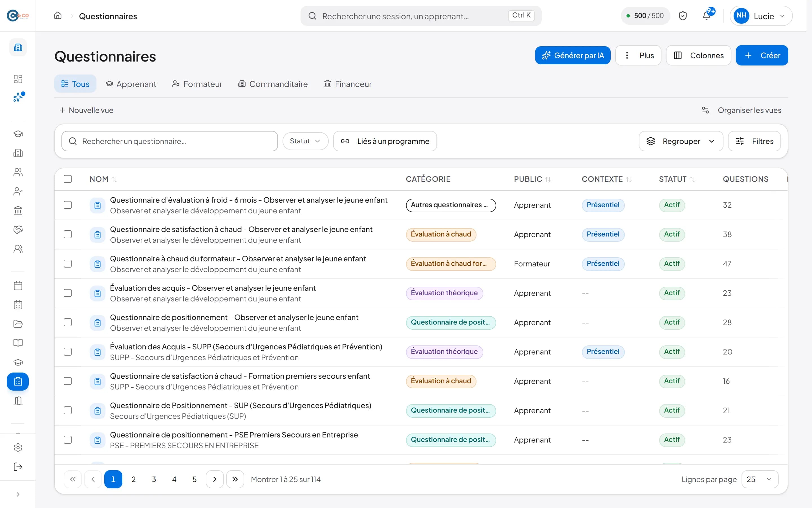Go to next page arrow in pagination
The height and width of the screenshot is (508, 812).
coord(215,479)
